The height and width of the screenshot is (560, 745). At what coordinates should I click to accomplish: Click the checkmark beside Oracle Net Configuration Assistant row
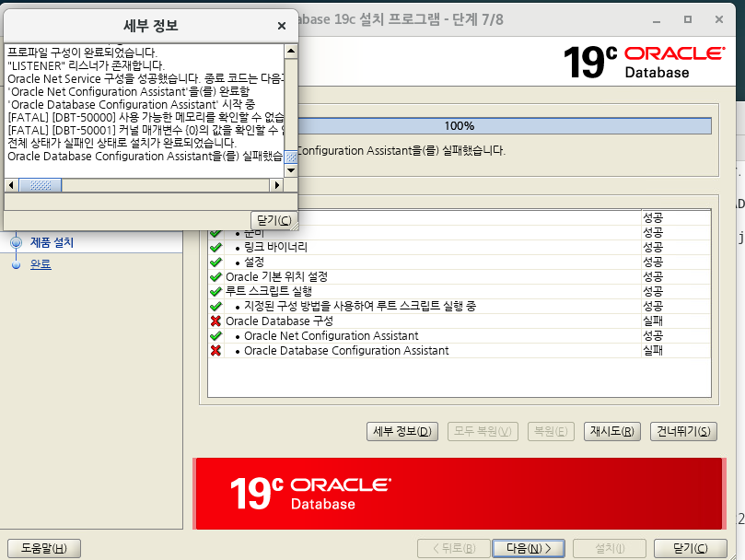(x=215, y=335)
